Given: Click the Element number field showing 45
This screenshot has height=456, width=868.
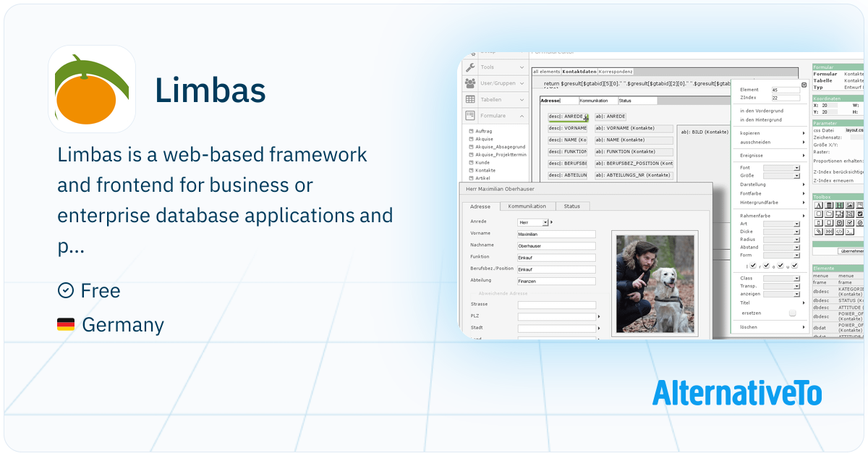Looking at the screenshot, I should pyautogui.click(x=786, y=90).
